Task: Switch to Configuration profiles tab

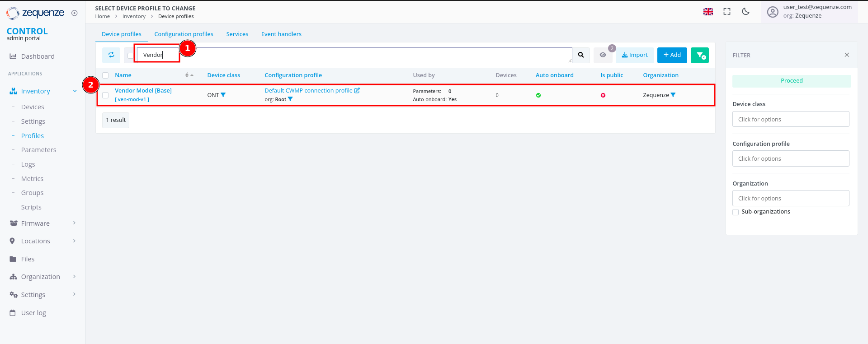Action: (184, 34)
